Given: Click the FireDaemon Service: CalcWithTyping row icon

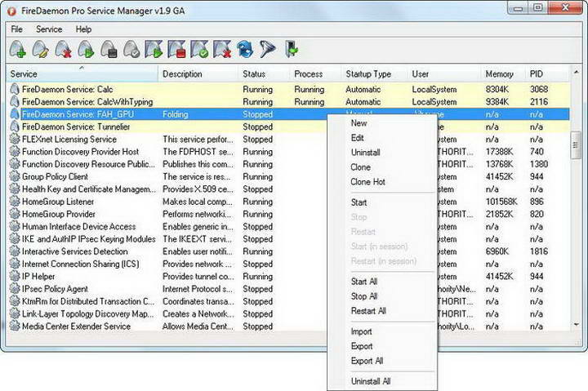Looking at the screenshot, I should pos(15,101).
